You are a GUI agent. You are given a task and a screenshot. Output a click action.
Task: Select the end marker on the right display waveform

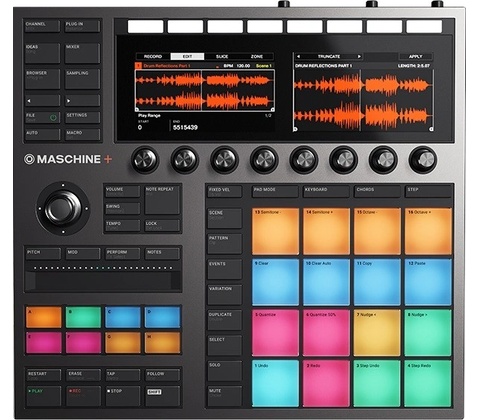pyautogui.click(x=431, y=129)
